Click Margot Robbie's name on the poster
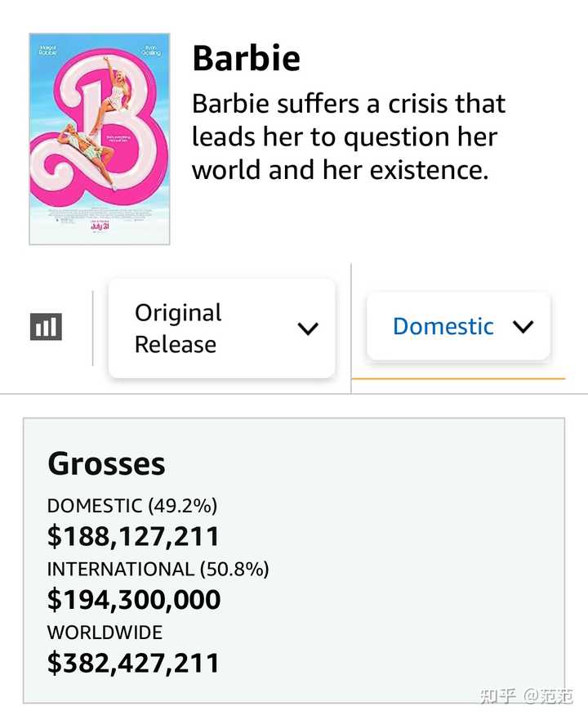The width and height of the screenshot is (588, 720). coord(49,51)
